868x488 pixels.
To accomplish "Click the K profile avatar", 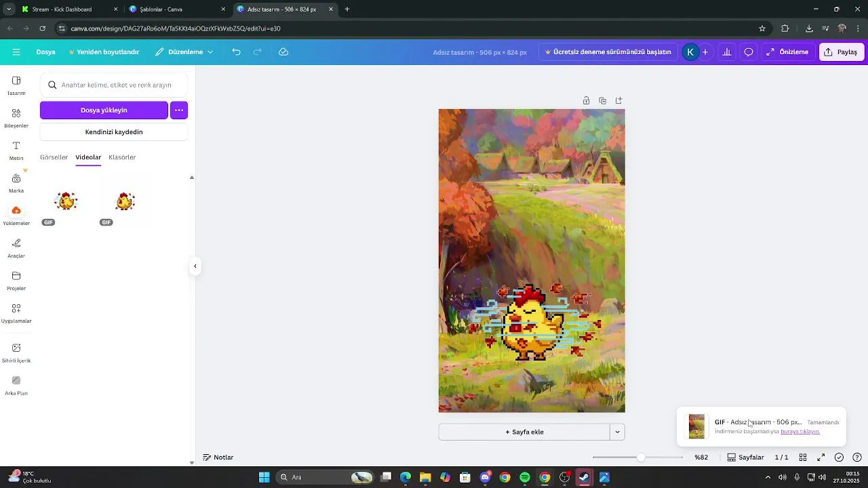I will [690, 52].
